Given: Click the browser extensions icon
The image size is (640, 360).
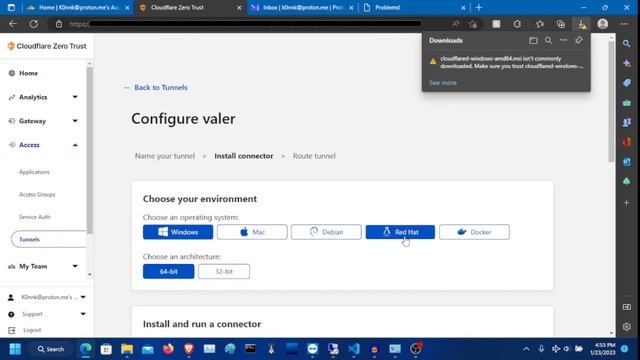Looking at the screenshot, I should (x=517, y=24).
